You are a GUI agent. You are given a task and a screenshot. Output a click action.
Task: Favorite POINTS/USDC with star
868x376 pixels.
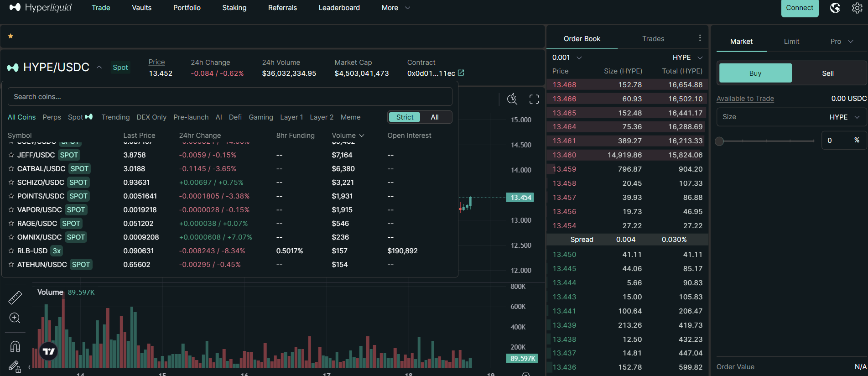11,196
